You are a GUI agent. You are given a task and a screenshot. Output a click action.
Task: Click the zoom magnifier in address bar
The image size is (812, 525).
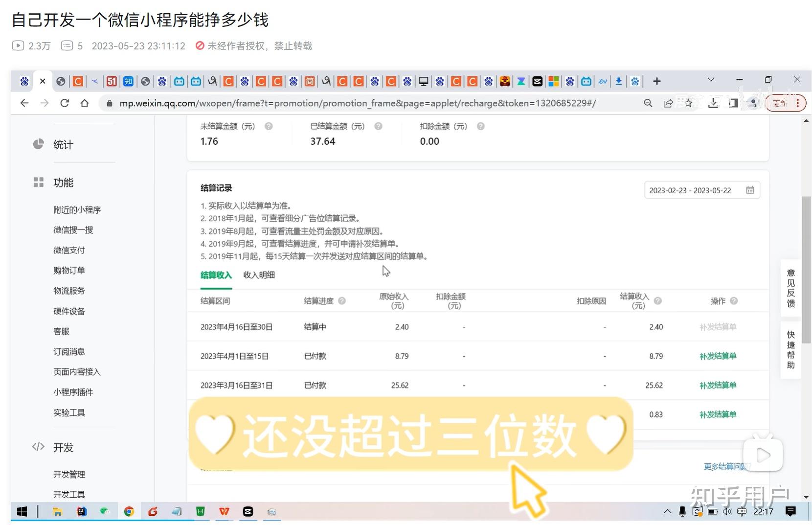pos(648,103)
